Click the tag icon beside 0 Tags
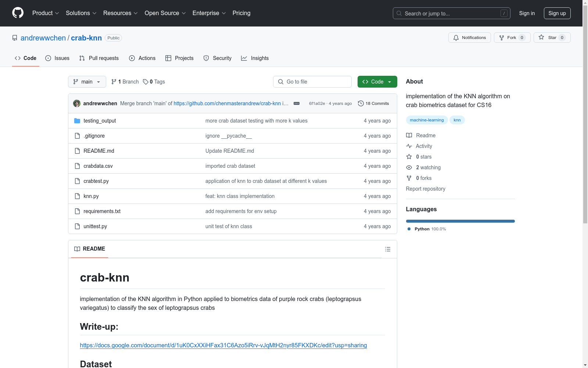Screen dimensions: 588x368 point(146,82)
